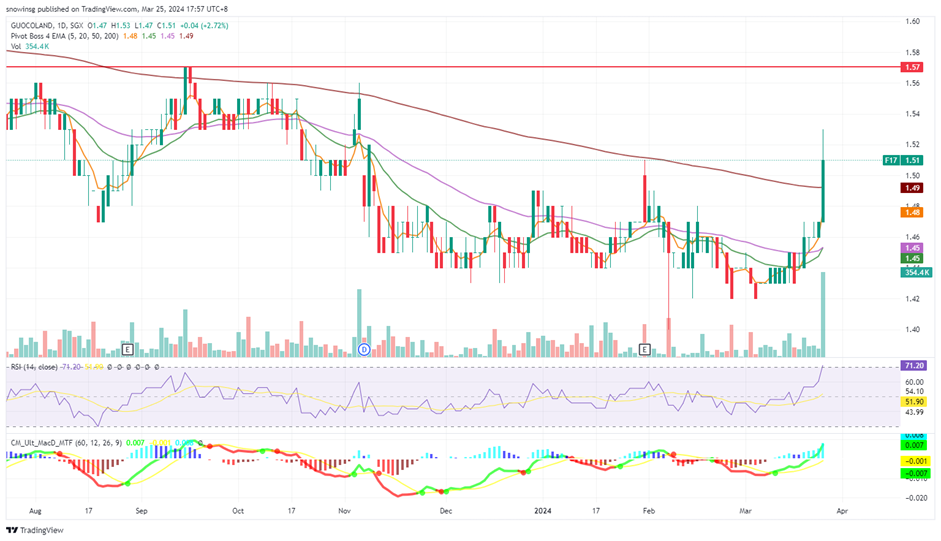This screenshot has width=941, height=541.
Task: Click the Feb label on time axis
Action: click(649, 512)
